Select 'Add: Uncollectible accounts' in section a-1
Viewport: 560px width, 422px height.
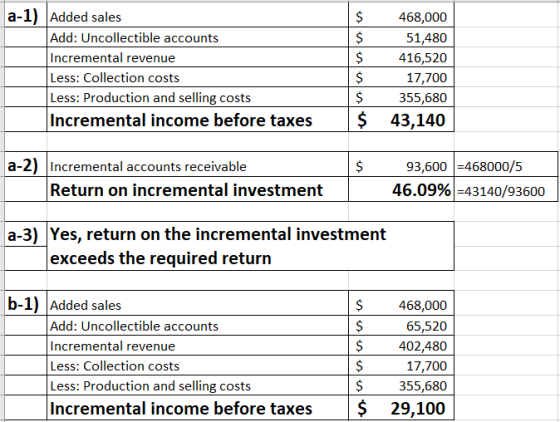click(198, 37)
